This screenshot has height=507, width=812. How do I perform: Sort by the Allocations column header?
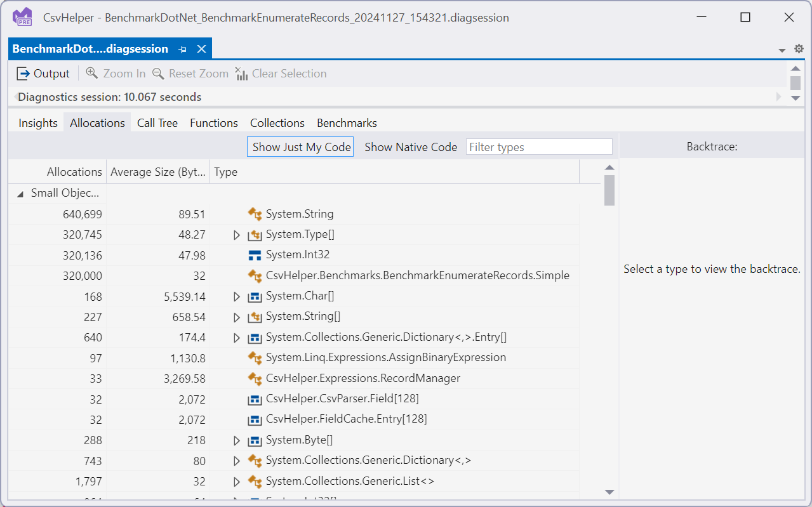pyautogui.click(x=57, y=172)
